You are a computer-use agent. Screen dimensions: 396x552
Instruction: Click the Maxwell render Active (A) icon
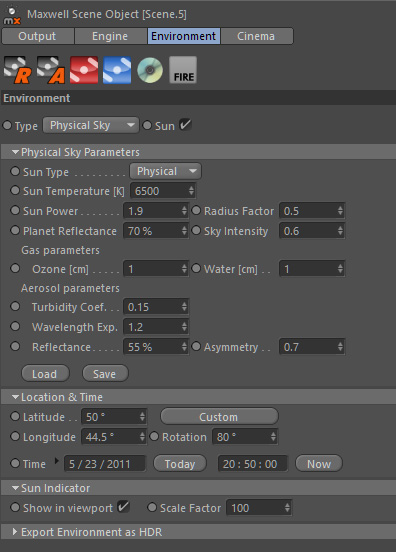[51, 70]
